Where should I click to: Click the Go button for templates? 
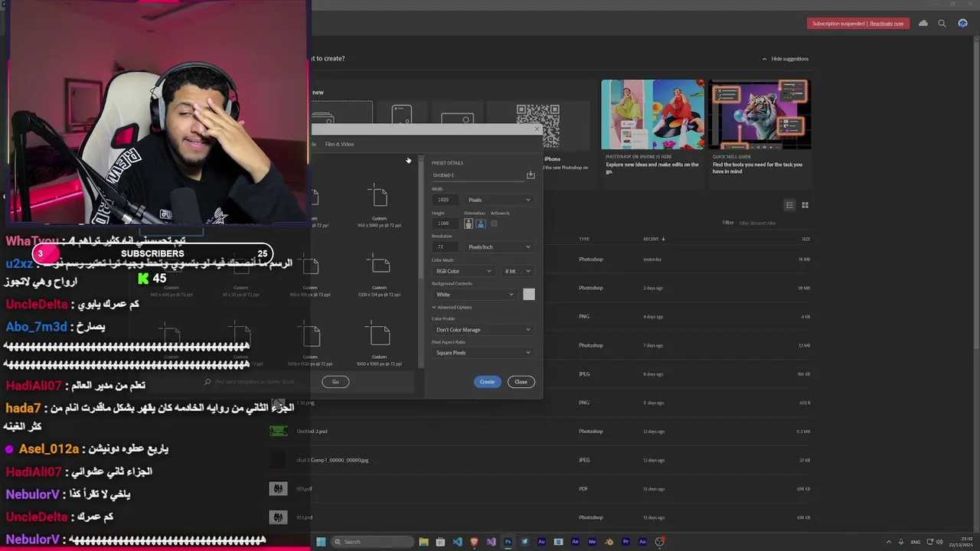(x=335, y=382)
